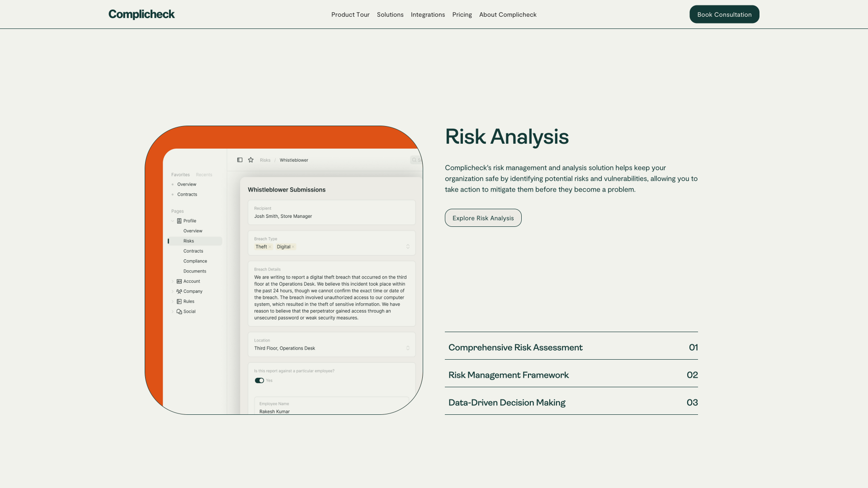This screenshot has width=868, height=488.
Task: Select the Whistleblower breadcrumb
Action: 294,160
